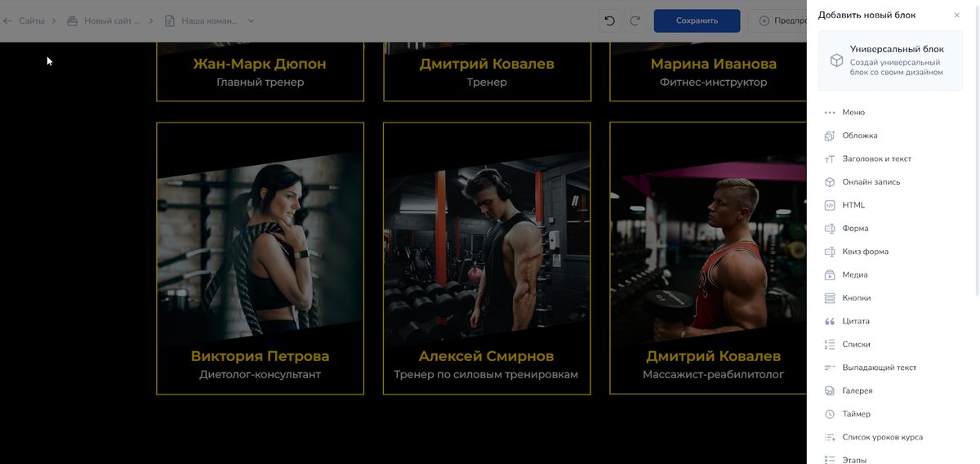Click the name Жан-Марк Дюпон
Screen dimensions: 980x464
tap(260, 64)
